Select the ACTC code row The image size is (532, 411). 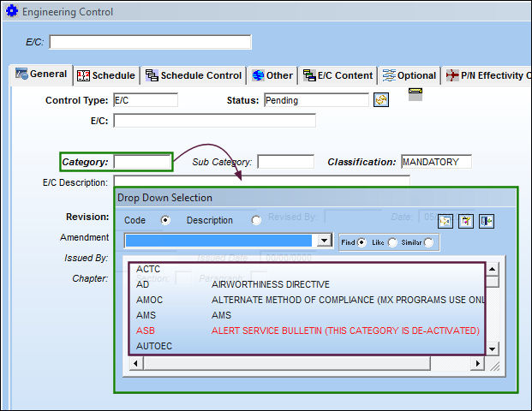(x=307, y=269)
